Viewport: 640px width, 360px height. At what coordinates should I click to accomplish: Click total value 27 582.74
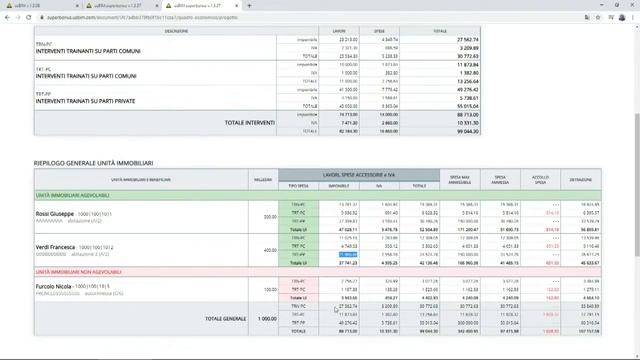coord(468,40)
